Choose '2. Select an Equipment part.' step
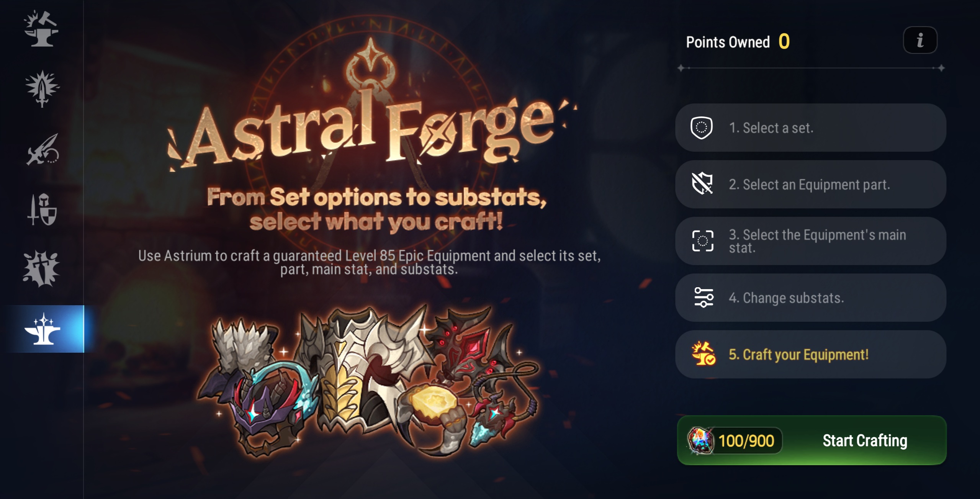Screen dimensions: 980x499 click(810, 184)
